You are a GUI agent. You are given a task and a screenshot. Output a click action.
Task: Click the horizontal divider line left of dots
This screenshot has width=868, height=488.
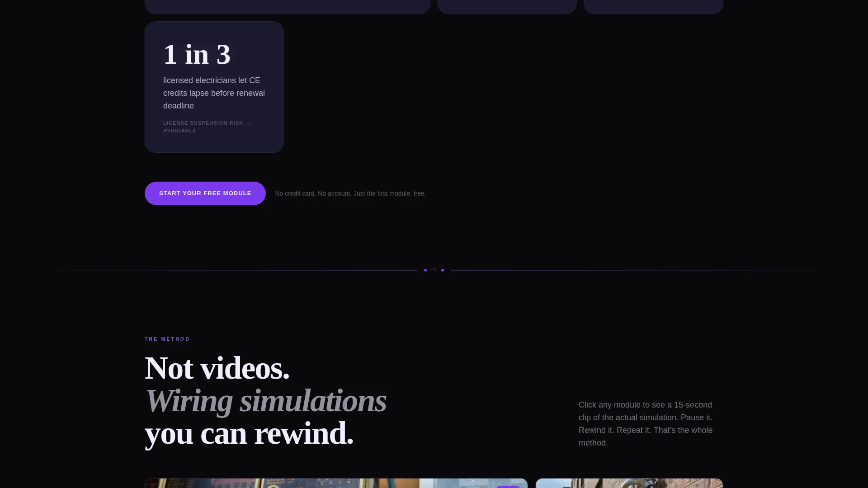coord(235,270)
